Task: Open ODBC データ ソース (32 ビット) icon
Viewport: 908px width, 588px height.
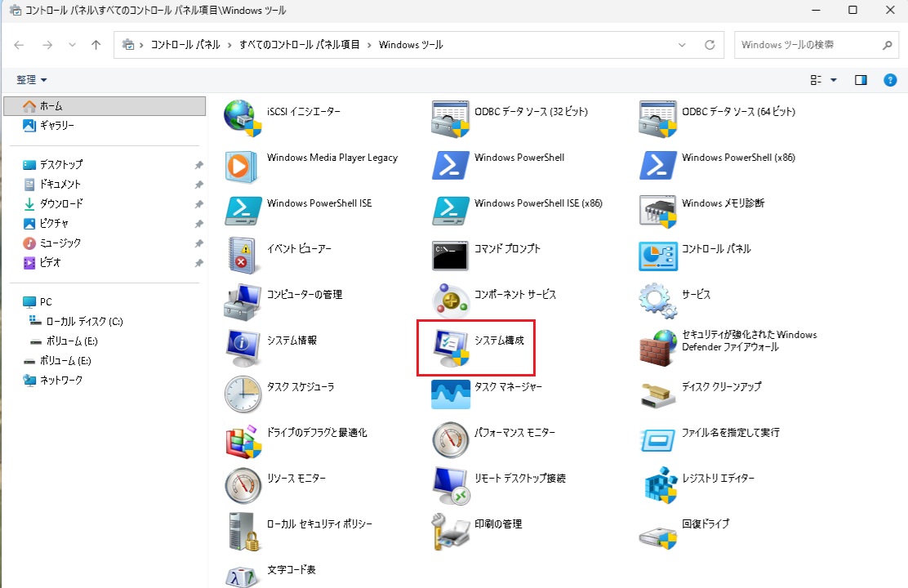Action: tap(450, 118)
